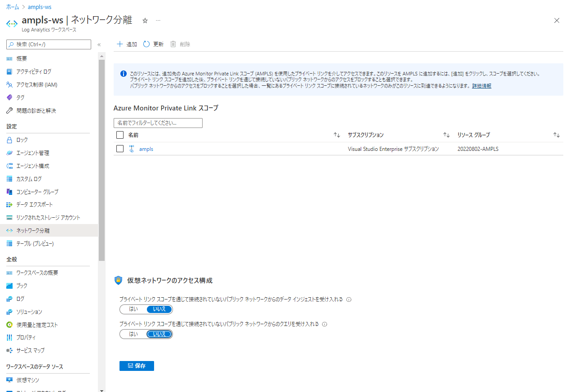Click the sidebar scrollbar thumb
Viewport: 566px width, 392px height.
pos(102,159)
